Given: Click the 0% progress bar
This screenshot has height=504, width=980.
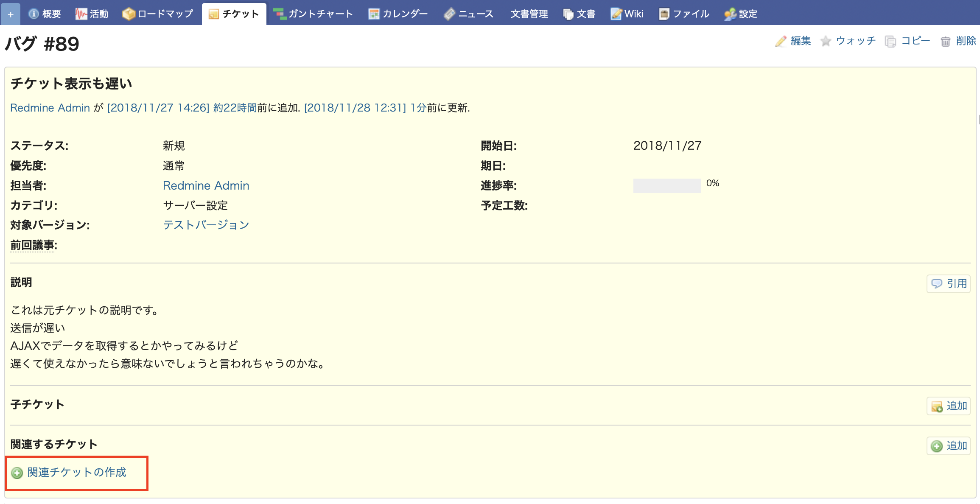Looking at the screenshot, I should [x=666, y=185].
